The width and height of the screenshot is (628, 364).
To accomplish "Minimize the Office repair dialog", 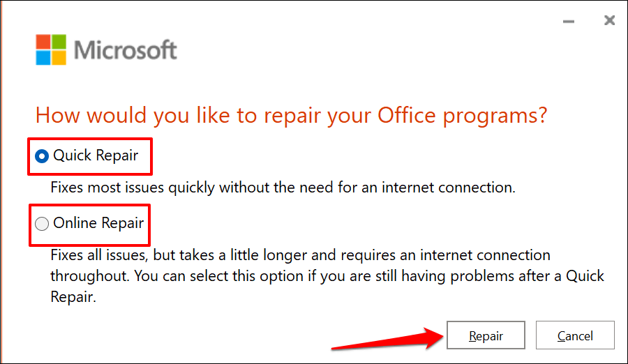I will (x=569, y=21).
